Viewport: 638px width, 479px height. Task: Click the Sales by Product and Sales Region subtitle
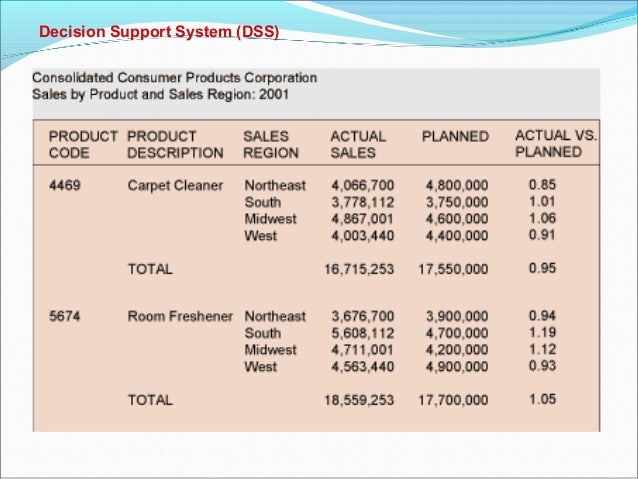tap(160, 94)
